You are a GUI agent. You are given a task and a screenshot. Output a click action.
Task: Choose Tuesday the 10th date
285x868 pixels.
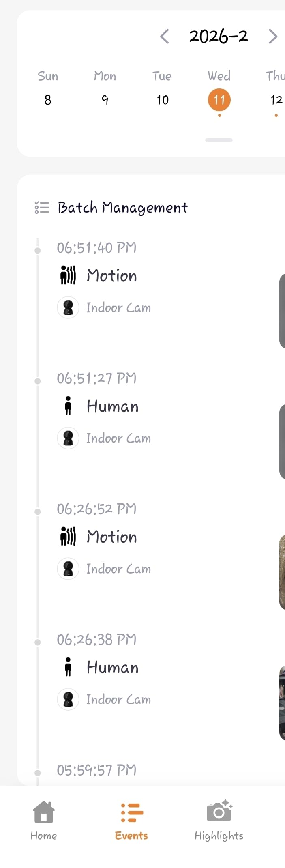click(162, 100)
